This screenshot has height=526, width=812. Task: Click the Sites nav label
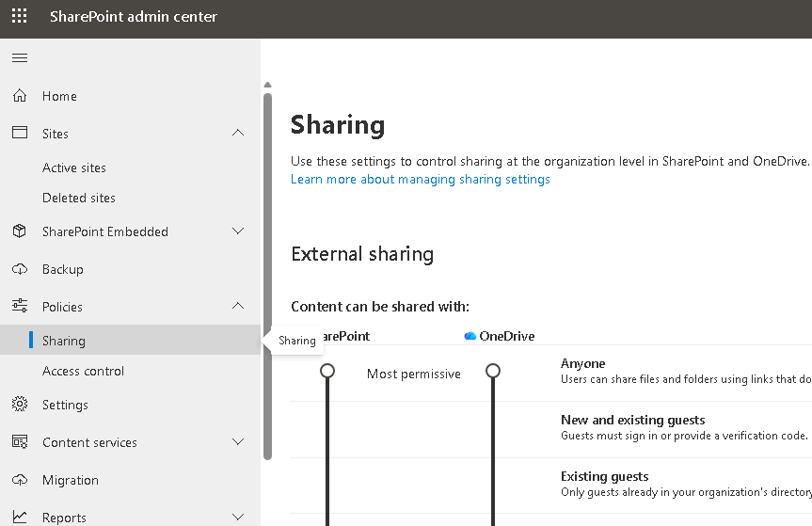tap(56, 134)
